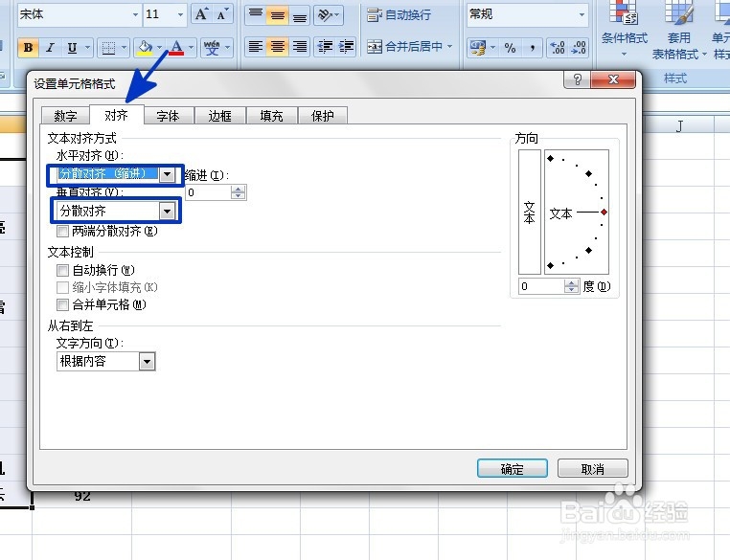
Task: Expand the borders options arrow
Action: pos(124,48)
